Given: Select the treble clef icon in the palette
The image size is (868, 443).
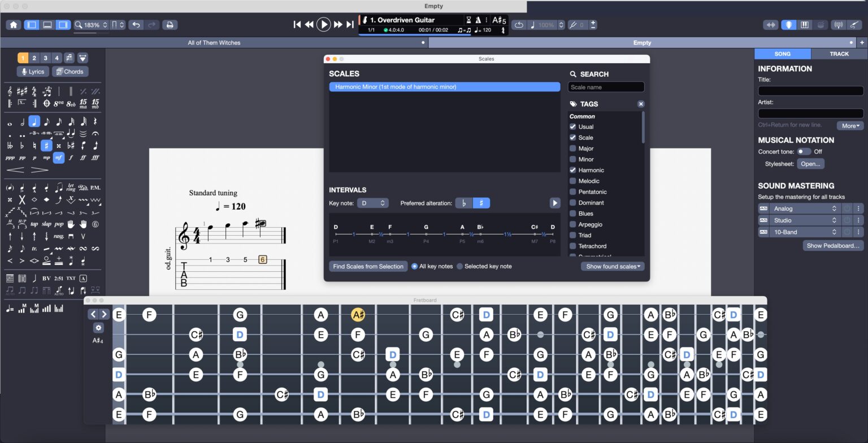Looking at the screenshot, I should (10, 92).
